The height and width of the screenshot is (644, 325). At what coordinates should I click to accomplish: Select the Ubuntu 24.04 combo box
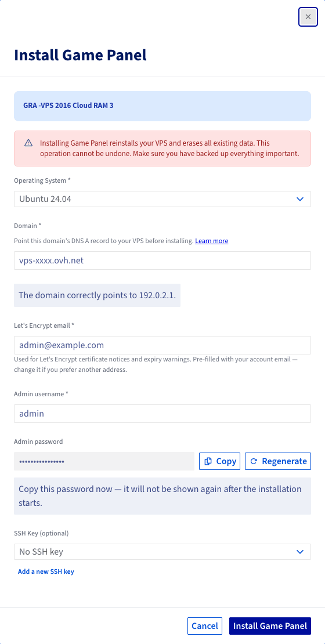162,199
